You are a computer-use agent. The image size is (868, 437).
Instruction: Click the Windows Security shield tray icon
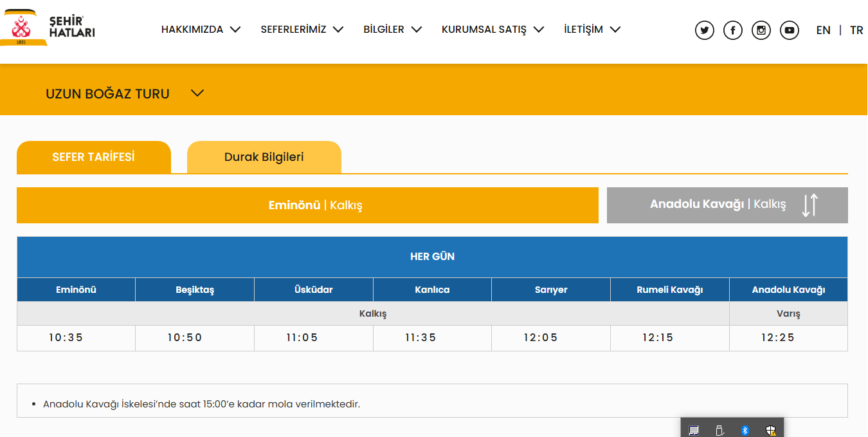pos(771,430)
